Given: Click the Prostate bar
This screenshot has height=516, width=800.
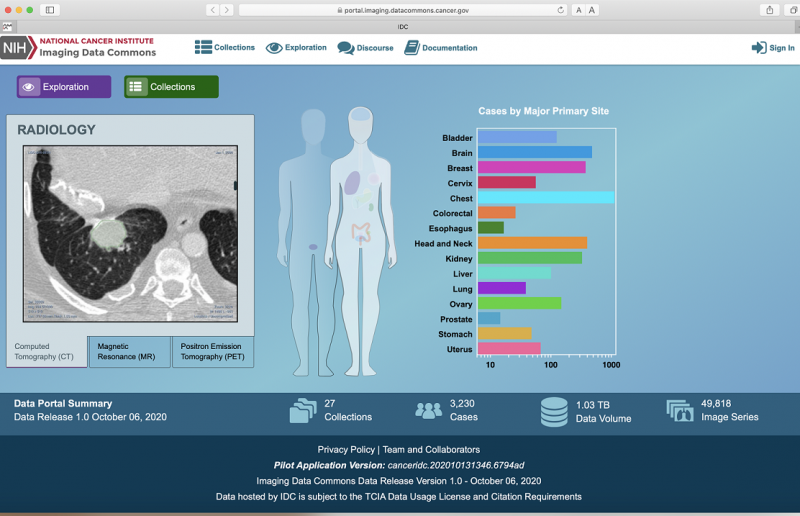Looking at the screenshot, I should pos(489,318).
